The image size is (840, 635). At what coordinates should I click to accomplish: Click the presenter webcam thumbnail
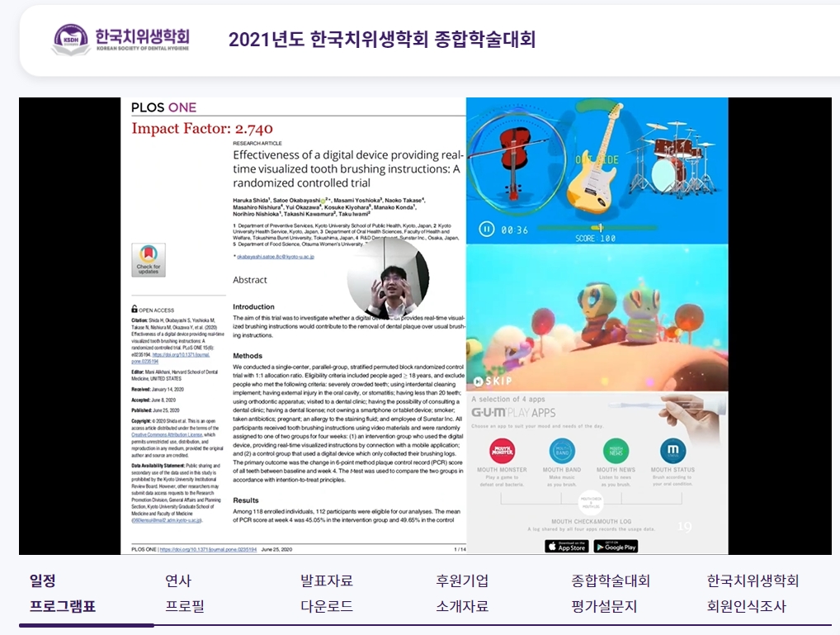pos(388,278)
